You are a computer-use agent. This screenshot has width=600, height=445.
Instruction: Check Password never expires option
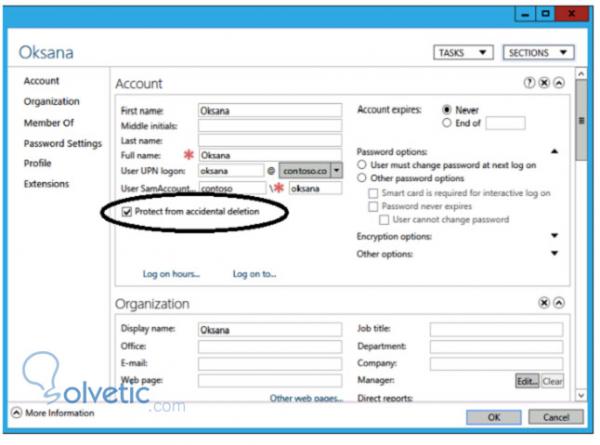(373, 207)
